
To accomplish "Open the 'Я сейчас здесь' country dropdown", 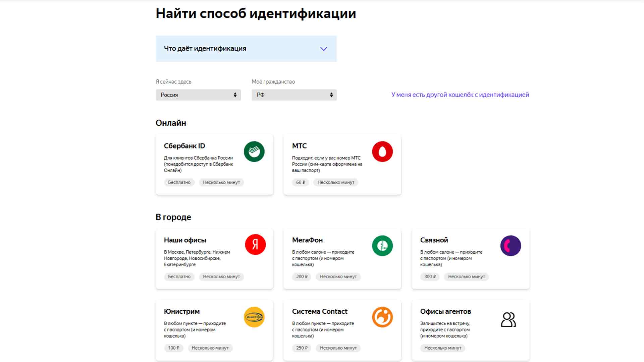I will (x=198, y=95).
